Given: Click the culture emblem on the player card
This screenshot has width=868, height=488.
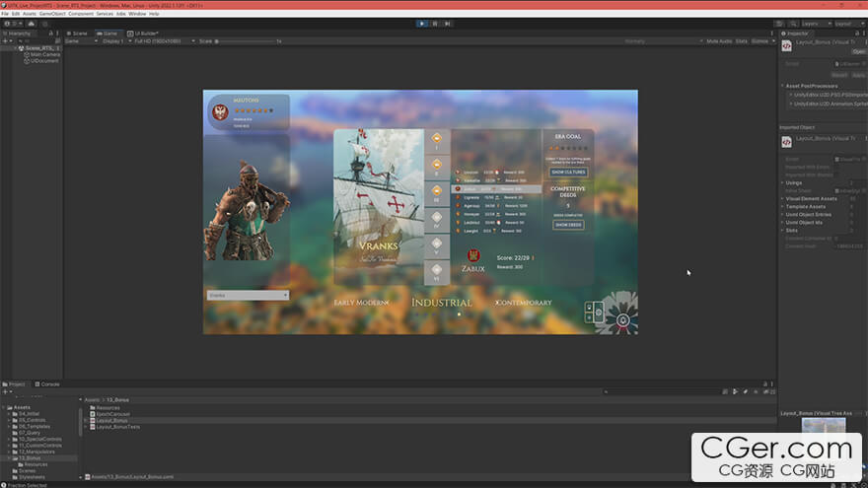Looking at the screenshot, I should pos(220,112).
